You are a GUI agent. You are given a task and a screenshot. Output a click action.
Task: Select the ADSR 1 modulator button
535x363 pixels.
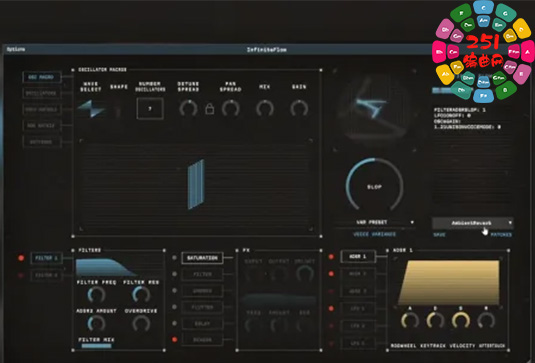(358, 257)
